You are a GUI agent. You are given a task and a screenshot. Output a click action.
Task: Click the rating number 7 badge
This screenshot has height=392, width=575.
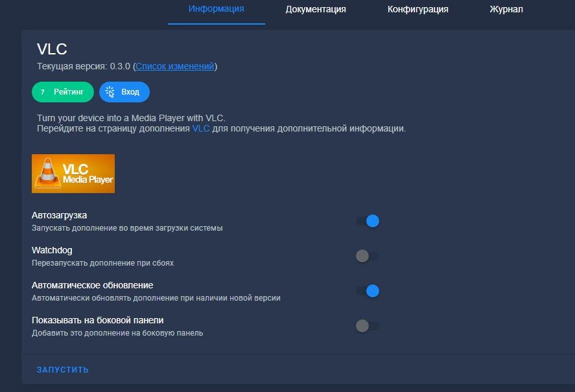tap(43, 92)
